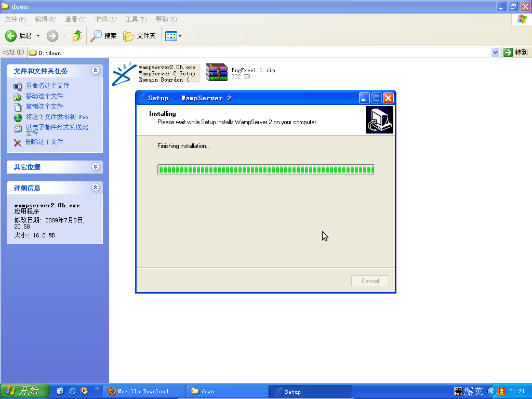532x399 pixels.
Task: Click the red download tray icon
Action: 501,391
